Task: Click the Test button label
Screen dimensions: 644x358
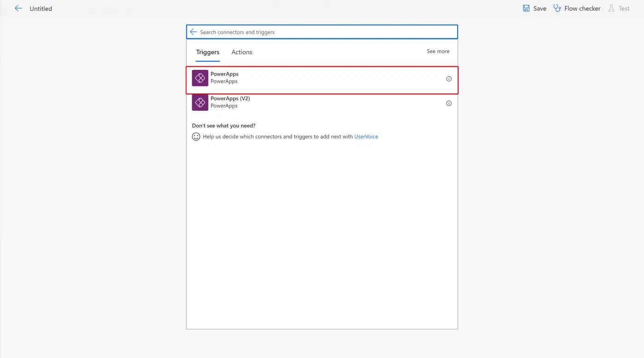Action: pyautogui.click(x=624, y=9)
